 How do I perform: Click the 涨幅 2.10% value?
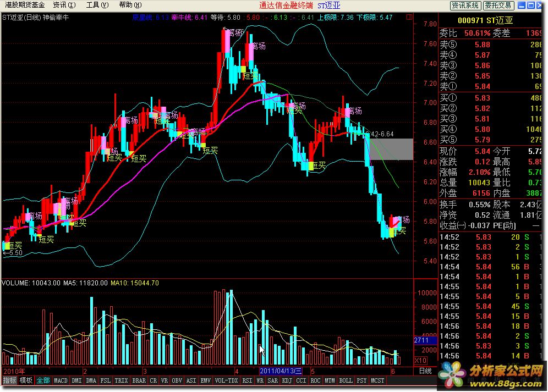pyautogui.click(x=480, y=172)
